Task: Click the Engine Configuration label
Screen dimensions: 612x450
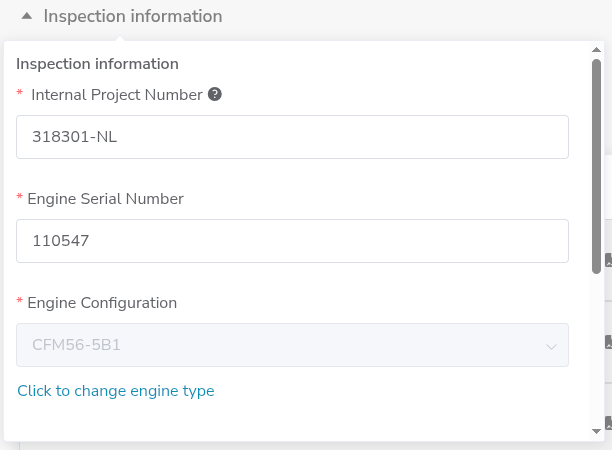Action: (x=102, y=303)
